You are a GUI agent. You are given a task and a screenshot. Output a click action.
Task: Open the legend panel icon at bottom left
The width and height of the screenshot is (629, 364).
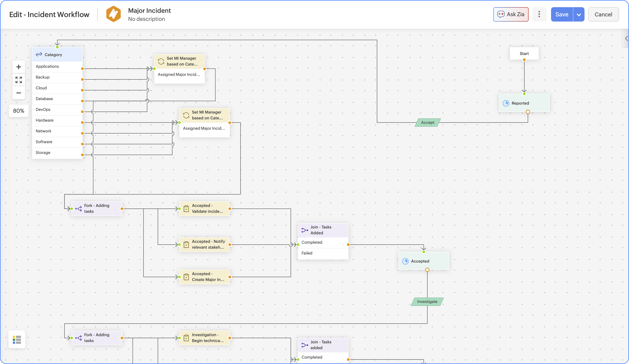tap(17, 339)
